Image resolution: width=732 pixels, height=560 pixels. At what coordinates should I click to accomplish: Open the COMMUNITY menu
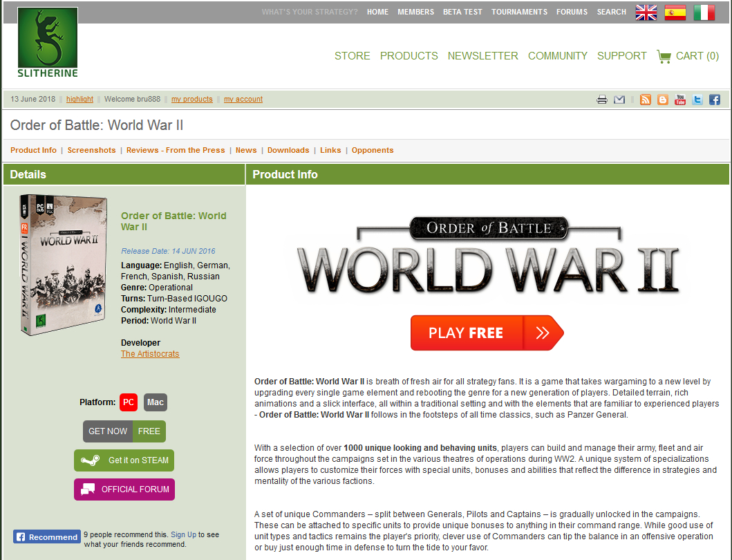557,56
